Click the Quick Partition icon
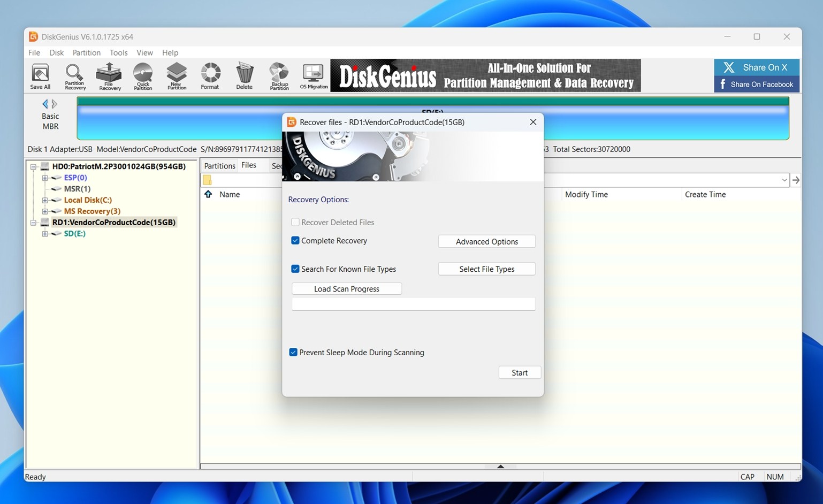 click(142, 75)
